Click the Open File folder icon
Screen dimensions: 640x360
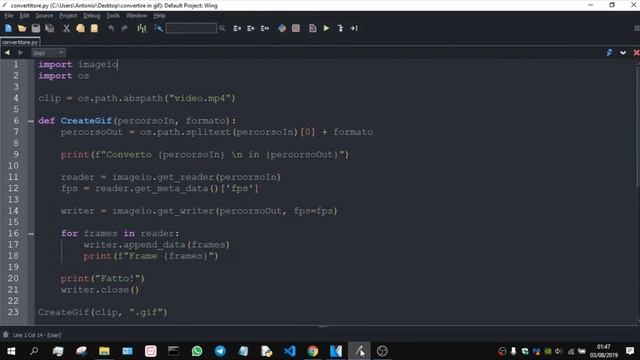coord(22,28)
